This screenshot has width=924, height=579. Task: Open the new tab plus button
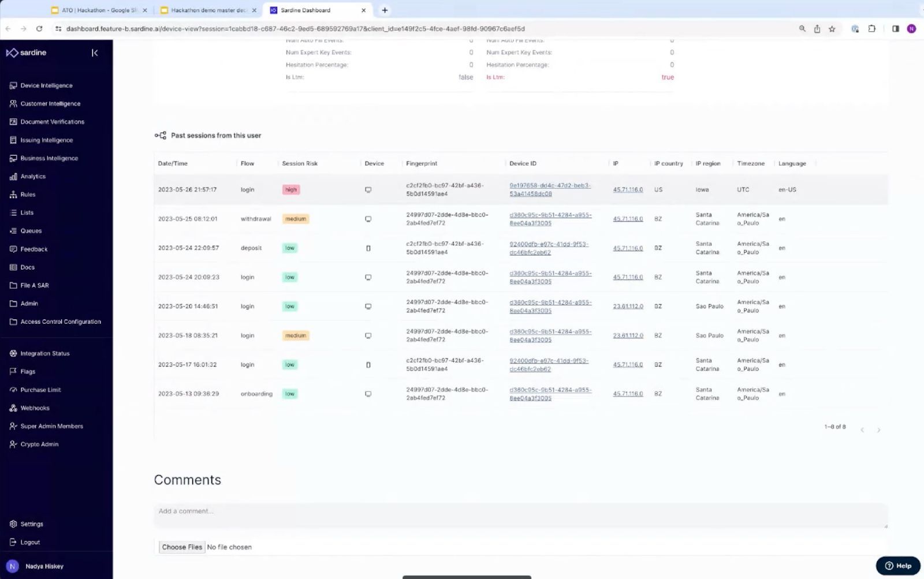click(x=385, y=10)
